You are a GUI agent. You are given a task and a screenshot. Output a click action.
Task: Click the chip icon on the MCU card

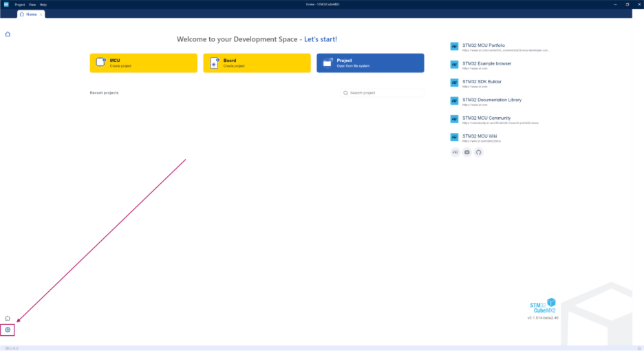click(101, 63)
